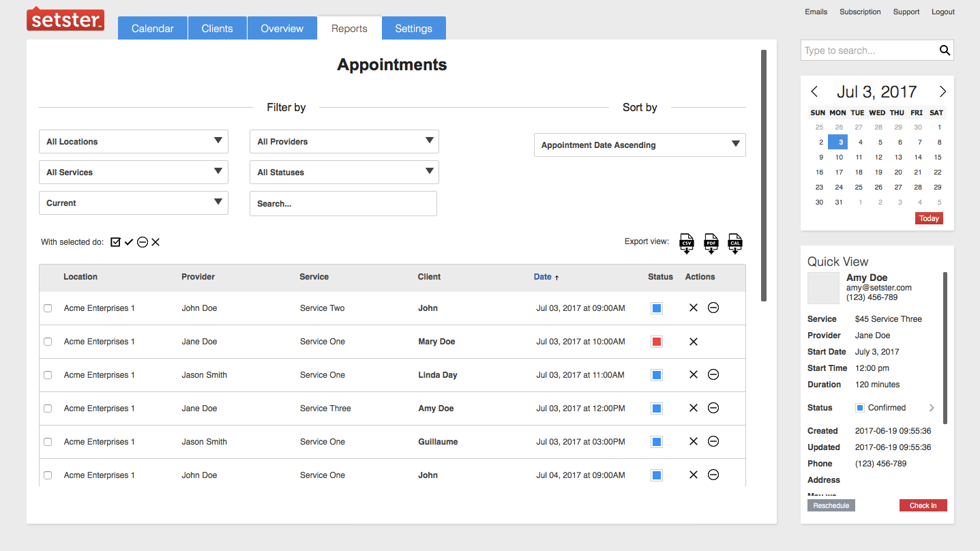
Task: Check the row for Guillaume
Action: (x=48, y=442)
